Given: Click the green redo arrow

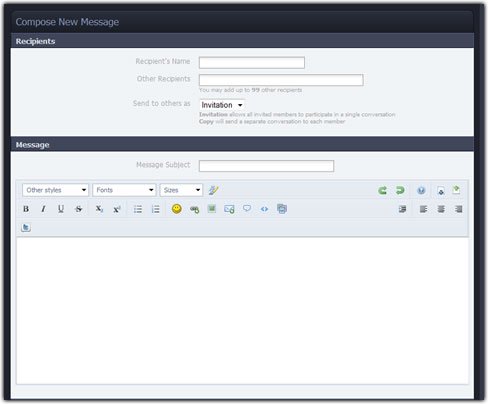Looking at the screenshot, I should pyautogui.click(x=400, y=190).
